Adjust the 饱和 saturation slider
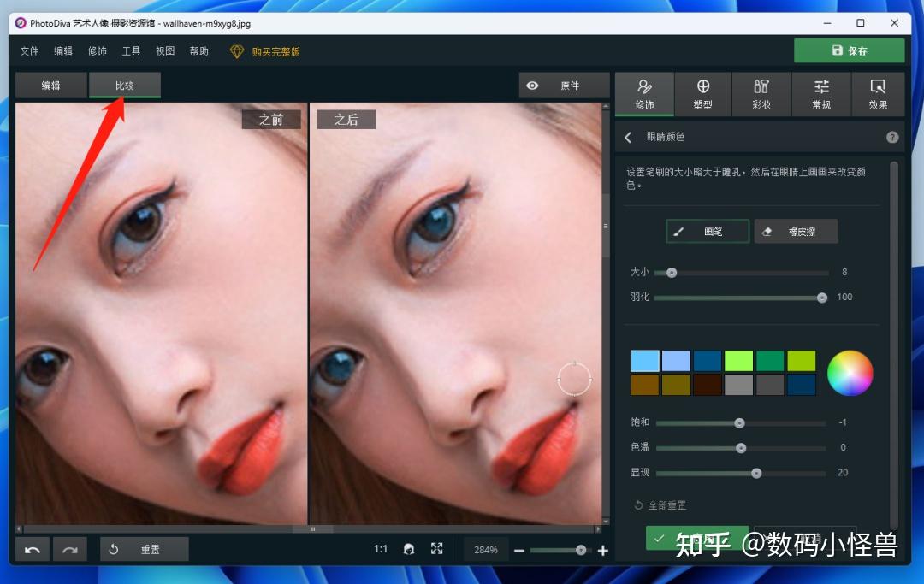This screenshot has width=924, height=584. [741, 423]
